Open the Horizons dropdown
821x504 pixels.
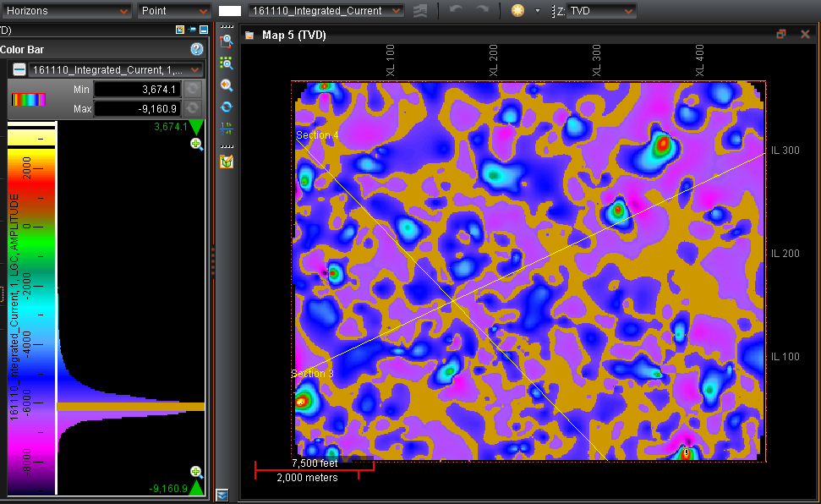tap(65, 10)
